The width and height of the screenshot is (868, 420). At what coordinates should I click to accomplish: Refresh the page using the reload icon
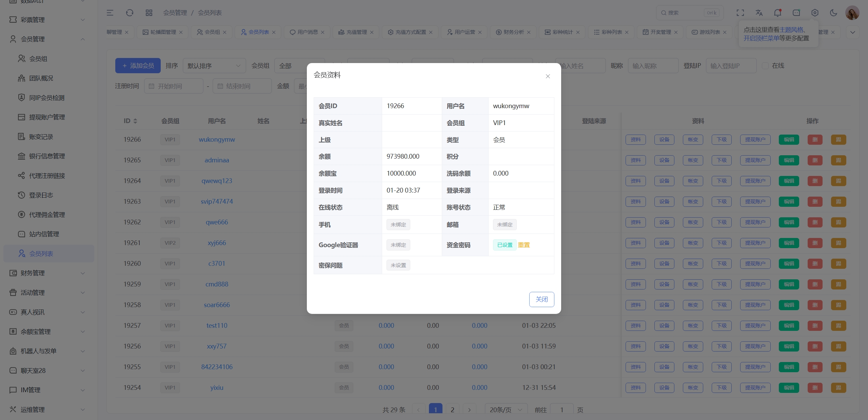coord(130,13)
